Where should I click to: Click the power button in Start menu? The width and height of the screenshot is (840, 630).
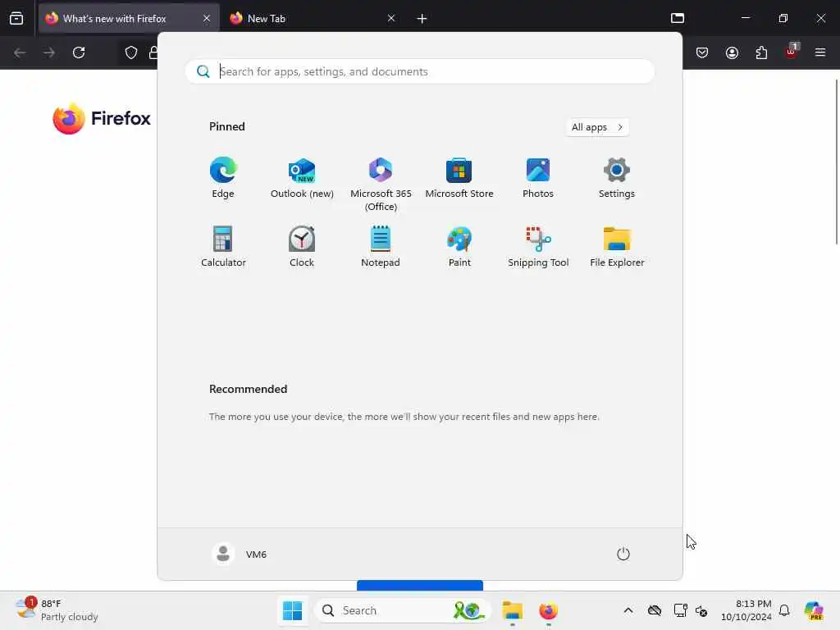pos(623,554)
